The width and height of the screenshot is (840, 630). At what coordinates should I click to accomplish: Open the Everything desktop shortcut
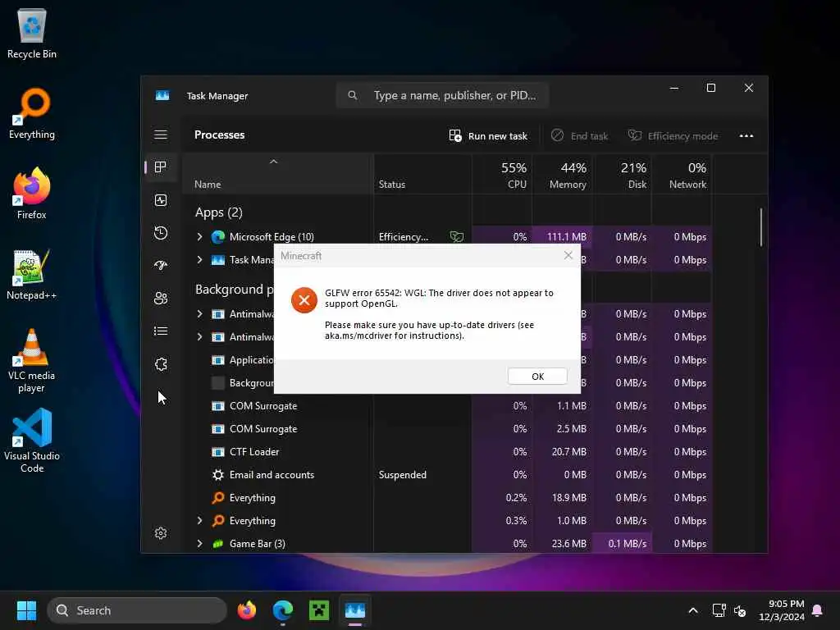pyautogui.click(x=32, y=113)
